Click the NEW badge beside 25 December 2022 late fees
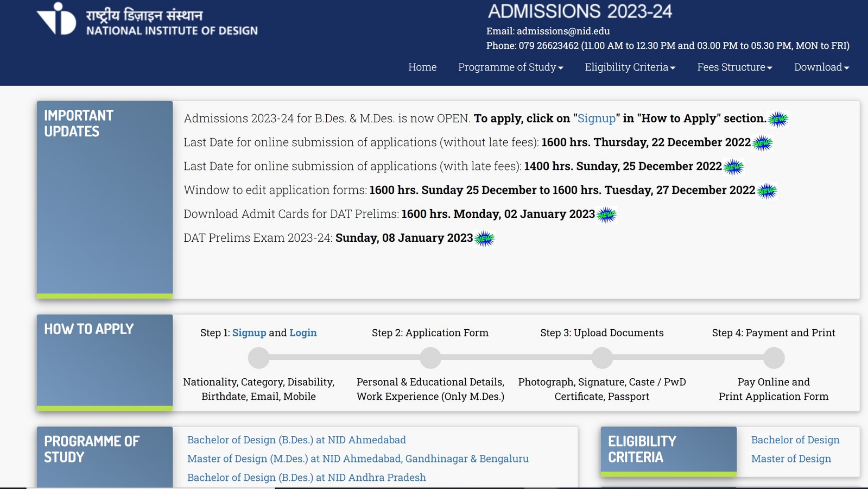The image size is (868, 489). [x=733, y=167]
